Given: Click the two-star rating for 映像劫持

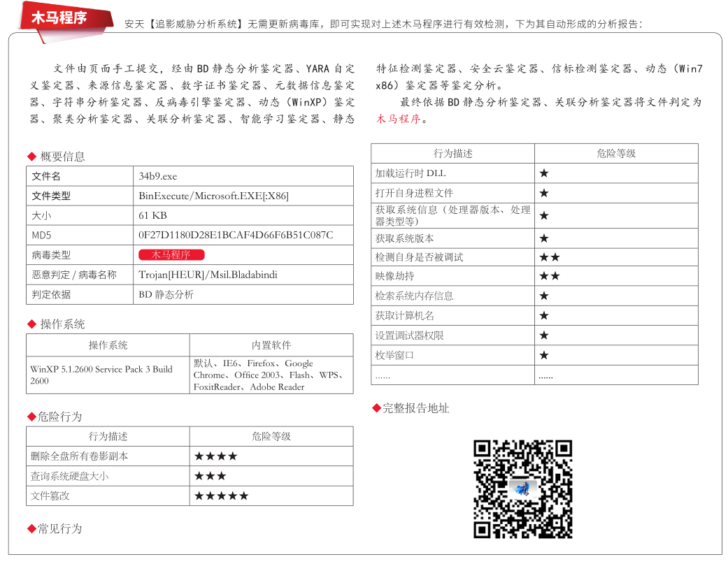Looking at the screenshot, I should pyautogui.click(x=550, y=276).
